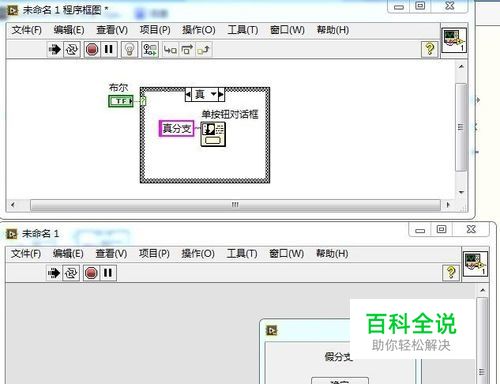Open 文件(F) menu in front panel window
Viewport: 500px width, 384px height.
(26, 254)
